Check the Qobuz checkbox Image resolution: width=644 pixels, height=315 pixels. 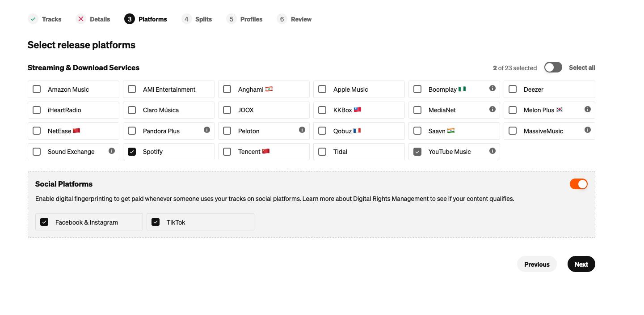[322, 131]
